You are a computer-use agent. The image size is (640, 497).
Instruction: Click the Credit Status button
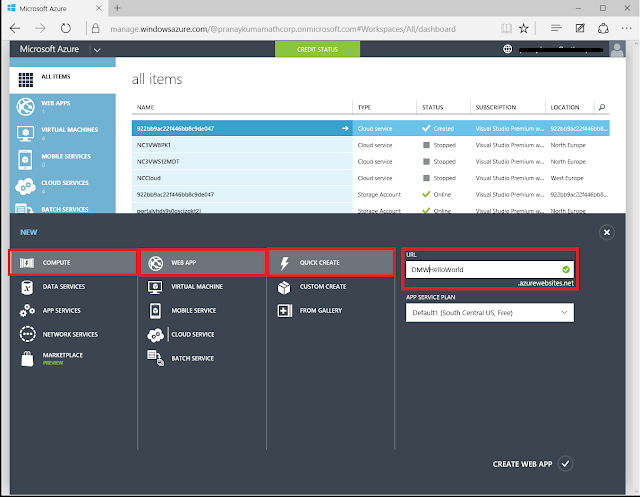point(317,49)
